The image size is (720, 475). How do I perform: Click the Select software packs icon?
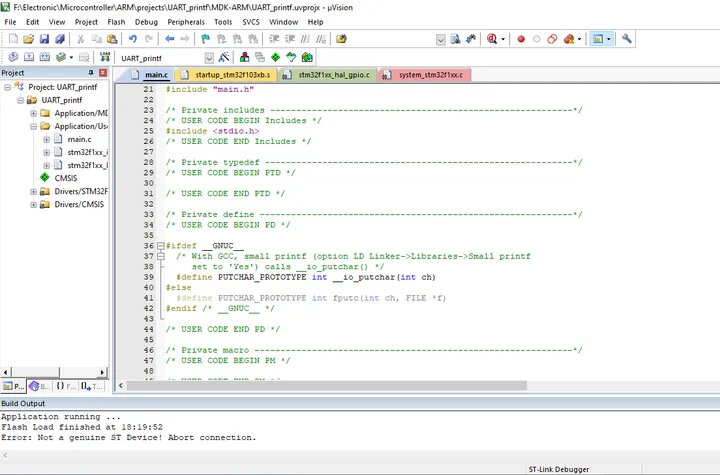coord(291,57)
